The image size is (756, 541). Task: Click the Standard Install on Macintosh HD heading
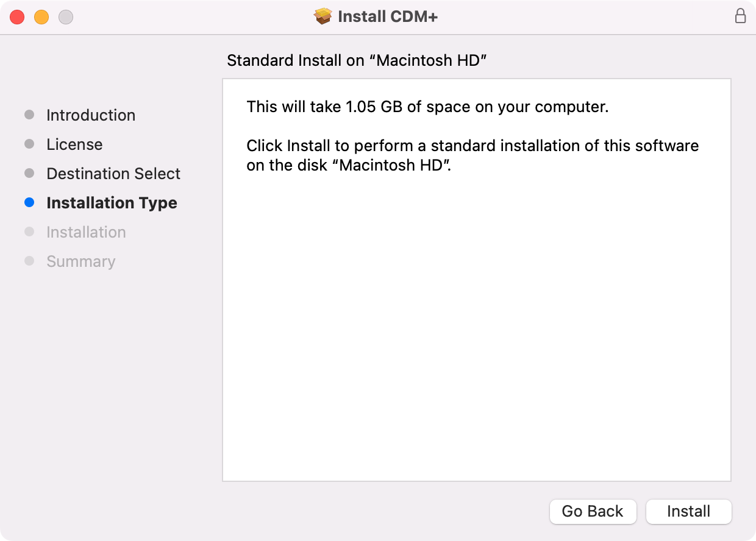(x=357, y=60)
